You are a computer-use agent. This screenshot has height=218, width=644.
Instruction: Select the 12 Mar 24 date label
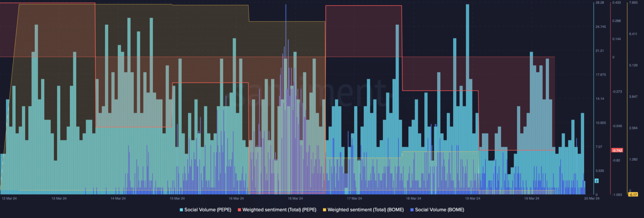point(10,198)
